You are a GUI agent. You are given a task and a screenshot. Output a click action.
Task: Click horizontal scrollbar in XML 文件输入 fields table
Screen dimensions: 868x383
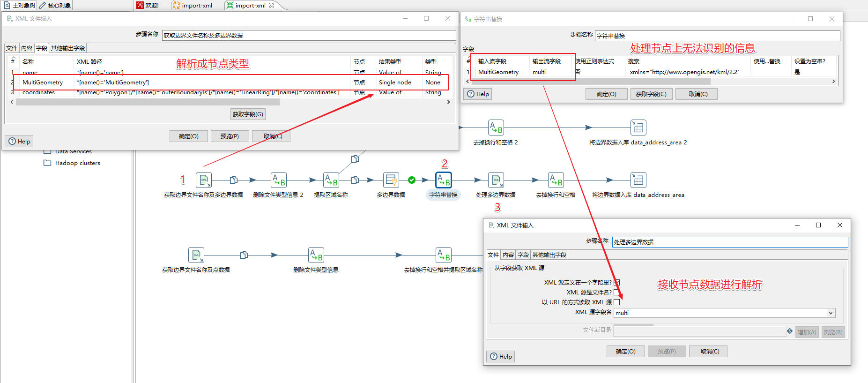(148, 102)
